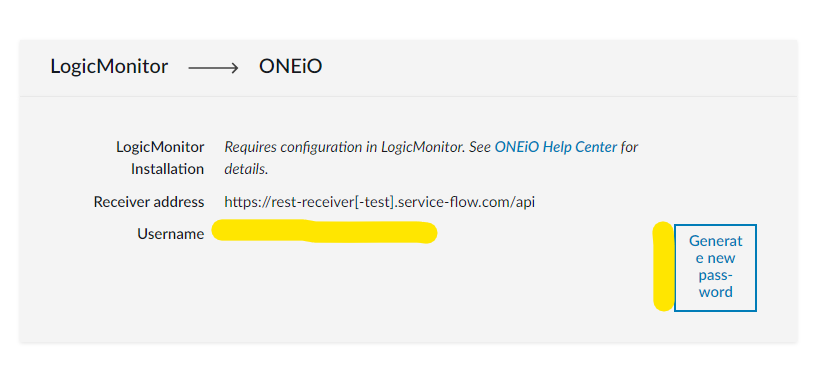Click the word 'for' after Help Center link

(630, 147)
